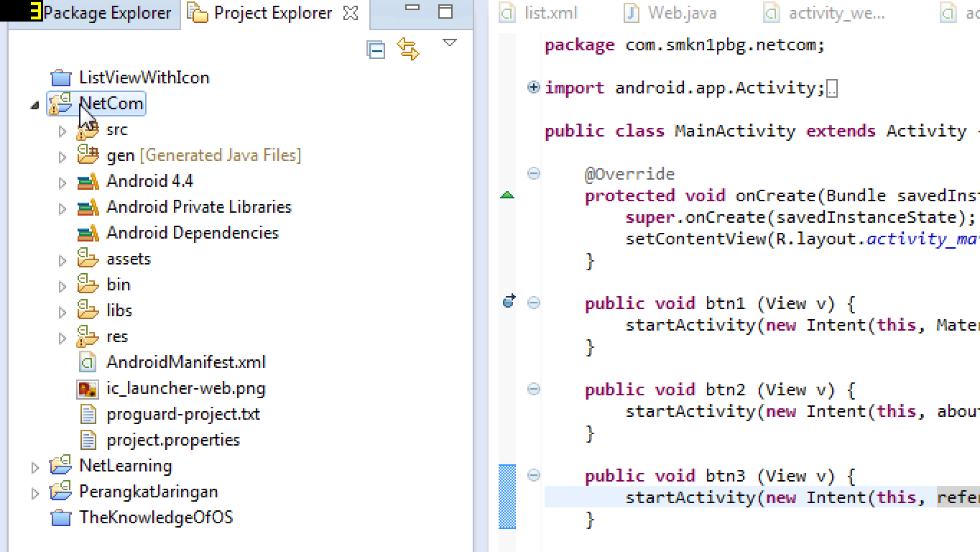This screenshot has height=552, width=980.
Task: Expand the folded import statements
Action: [534, 88]
